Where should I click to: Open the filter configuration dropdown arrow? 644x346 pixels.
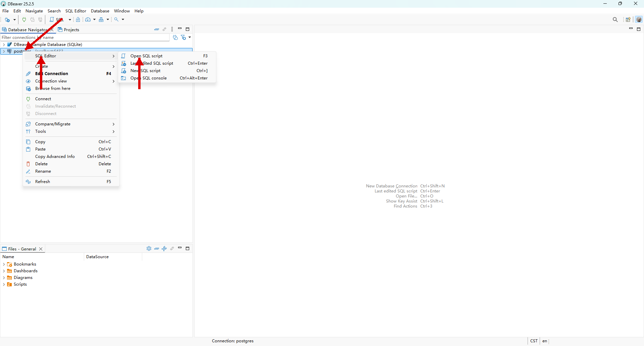(190, 38)
